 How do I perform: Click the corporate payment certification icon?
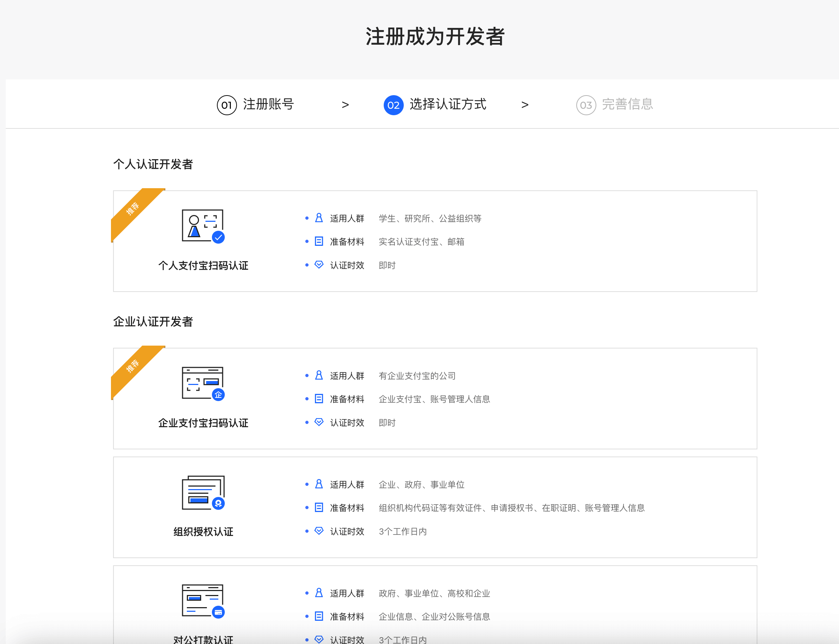203,601
